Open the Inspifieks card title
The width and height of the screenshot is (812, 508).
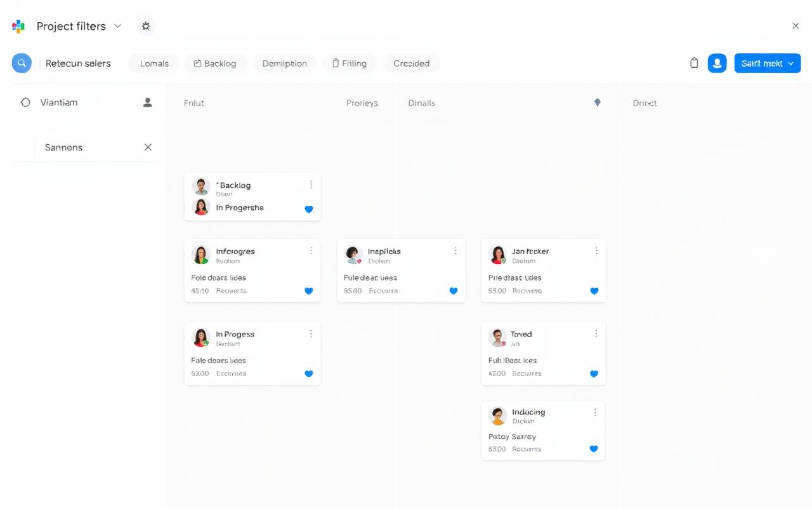pos(384,251)
